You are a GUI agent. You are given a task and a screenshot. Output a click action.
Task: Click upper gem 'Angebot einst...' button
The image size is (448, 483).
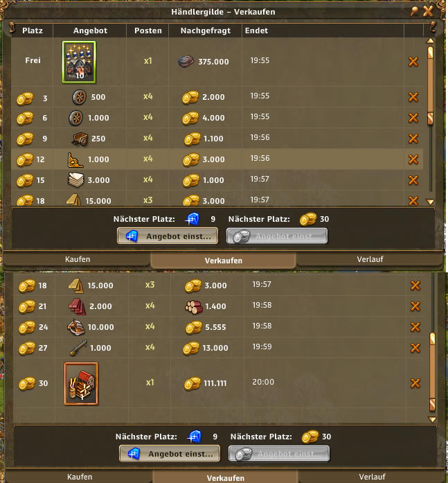pyautogui.click(x=168, y=236)
